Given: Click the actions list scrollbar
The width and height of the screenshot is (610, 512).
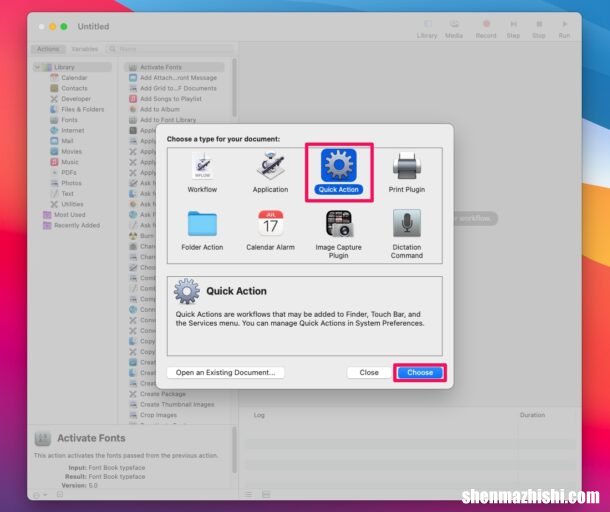Looking at the screenshot, I should click(x=234, y=88).
